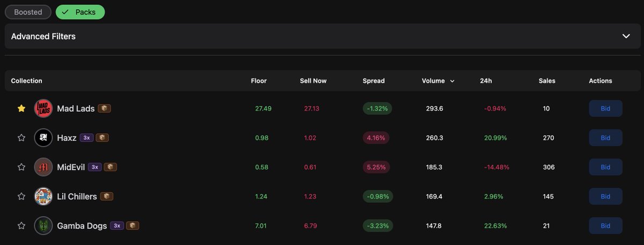Open the Haxz collection logo
The height and width of the screenshot is (245, 644).
click(43, 138)
